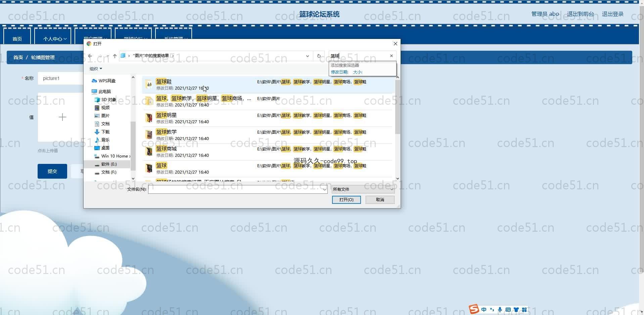Click the 大小 search filter link
This screenshot has height=315, width=644.
coord(358,72)
